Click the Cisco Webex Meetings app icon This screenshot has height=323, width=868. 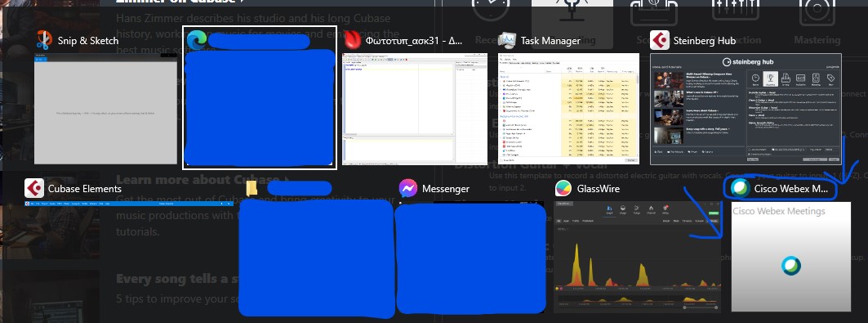[x=740, y=188]
